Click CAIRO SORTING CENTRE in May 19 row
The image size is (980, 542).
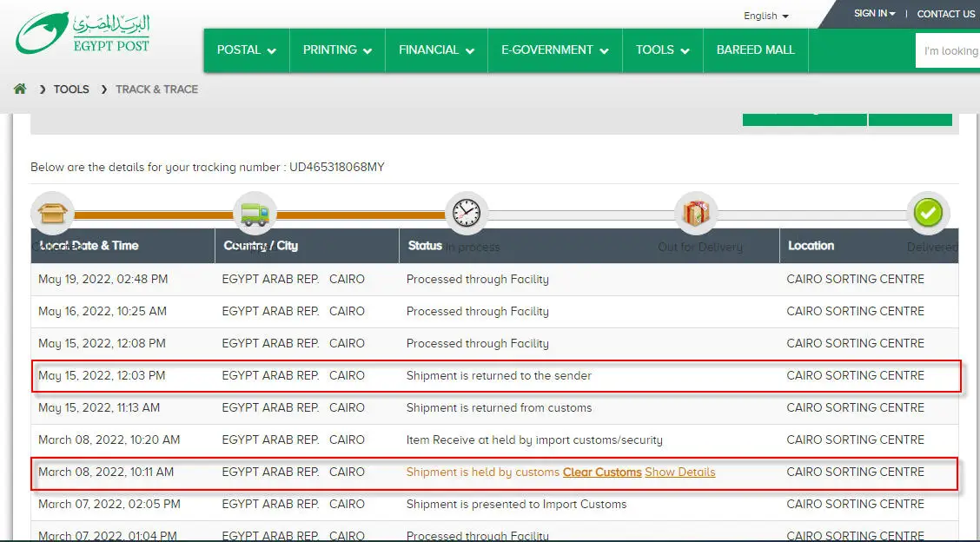tap(855, 280)
